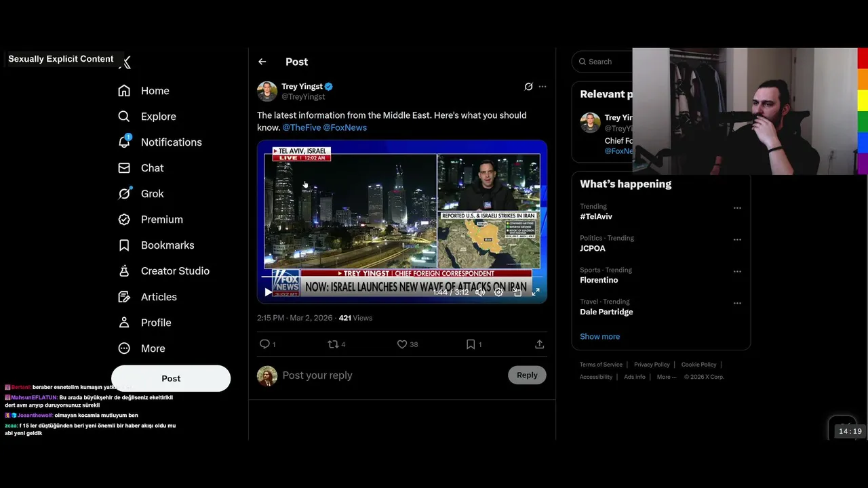Go to Home in sidebar
The width and height of the screenshot is (868, 488).
point(144,91)
